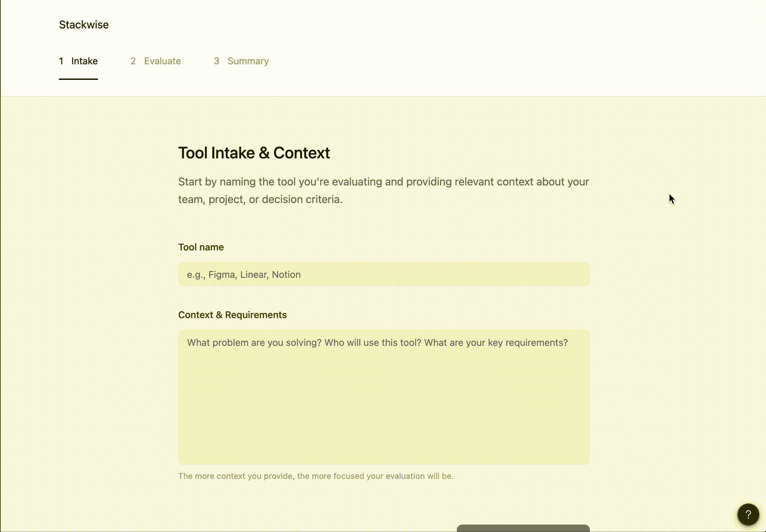Click the Stackwise logo text
Screen dimensions: 766x532
click(x=84, y=25)
